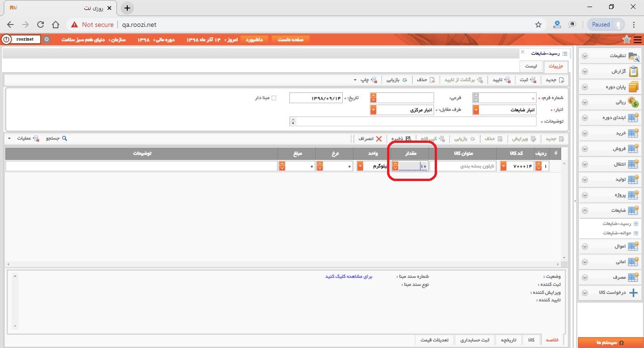Click the favorites star icon in header
Screen dimensions: 644x348
(x=627, y=40)
